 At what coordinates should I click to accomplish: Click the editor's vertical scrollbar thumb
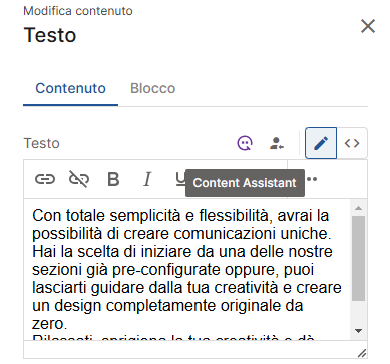[359, 258]
